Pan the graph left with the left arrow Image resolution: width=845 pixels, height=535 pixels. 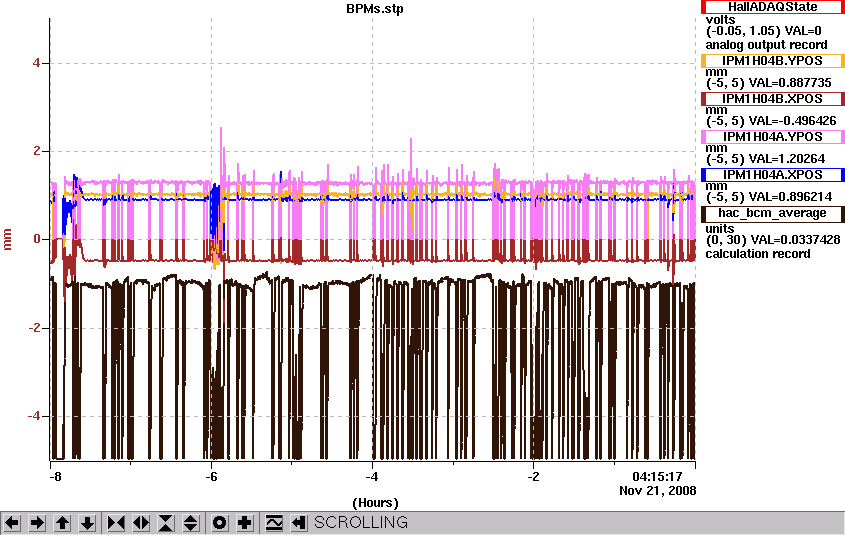tap(12, 523)
